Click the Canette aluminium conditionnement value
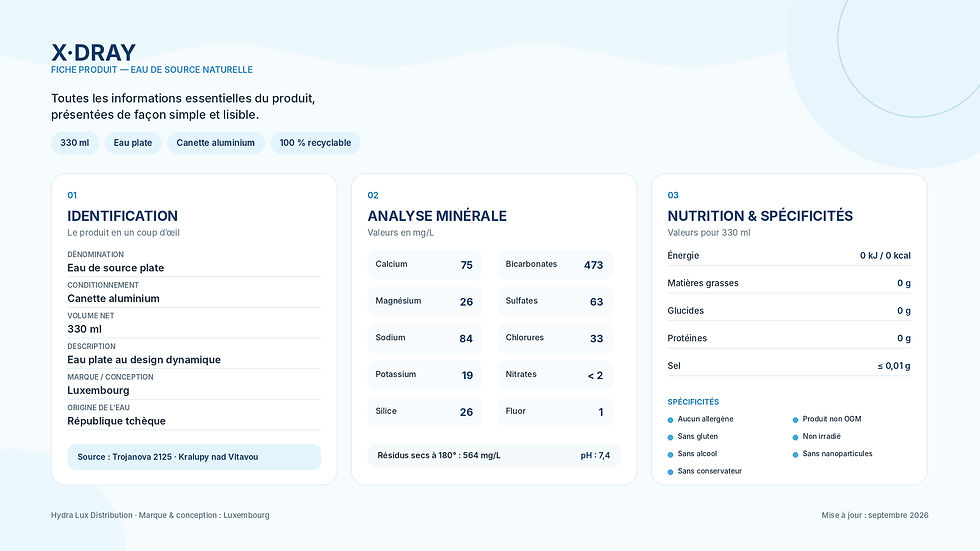 pyautogui.click(x=113, y=299)
